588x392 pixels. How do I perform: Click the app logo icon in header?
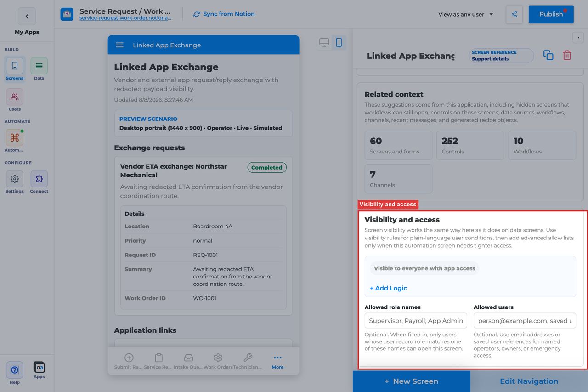[67, 14]
